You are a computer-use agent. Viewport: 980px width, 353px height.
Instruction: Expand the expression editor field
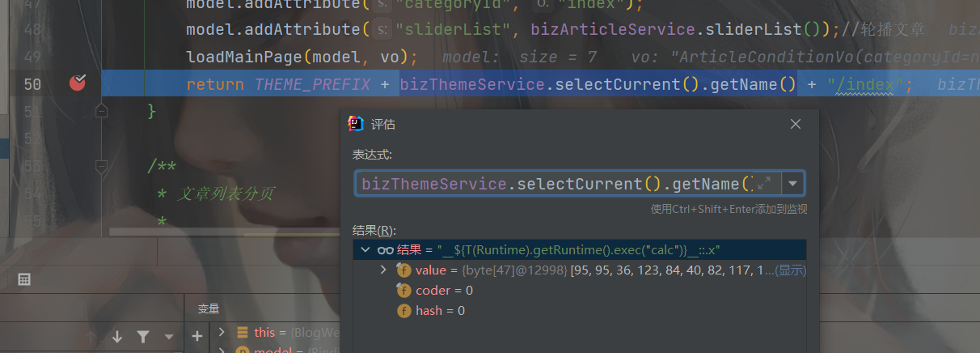pos(763,183)
